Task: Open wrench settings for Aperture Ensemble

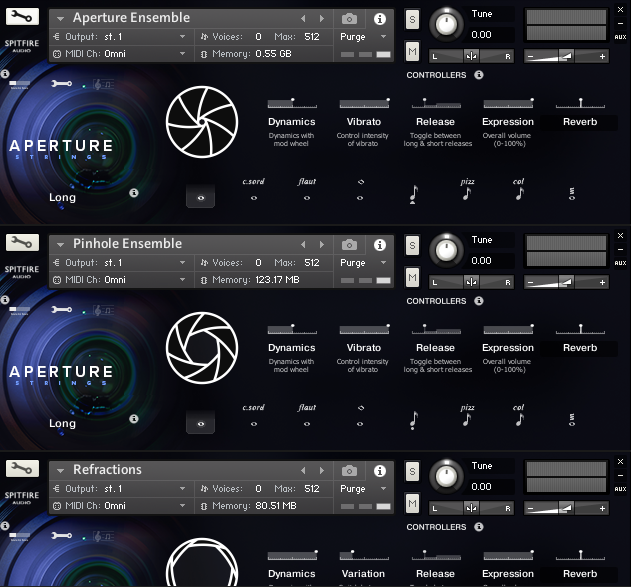Action: click(x=22, y=16)
